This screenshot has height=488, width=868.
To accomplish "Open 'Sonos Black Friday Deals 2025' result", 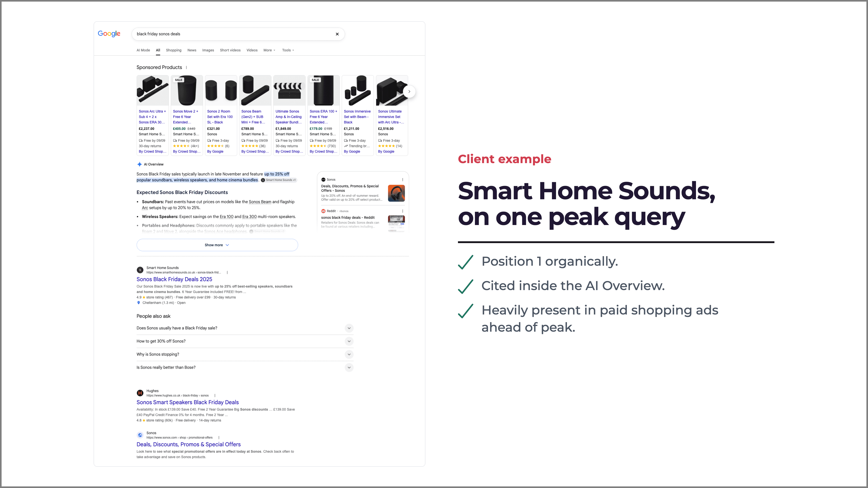I will 174,279.
